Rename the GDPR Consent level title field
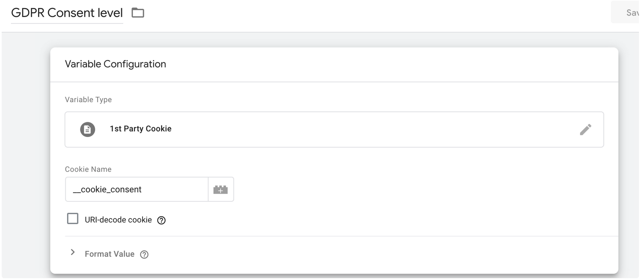The width and height of the screenshot is (644, 279). (x=67, y=13)
